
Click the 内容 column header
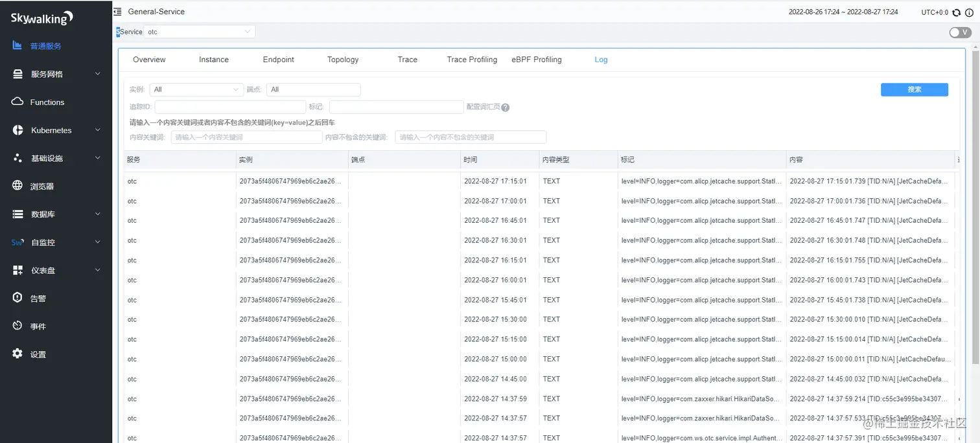tap(870, 159)
